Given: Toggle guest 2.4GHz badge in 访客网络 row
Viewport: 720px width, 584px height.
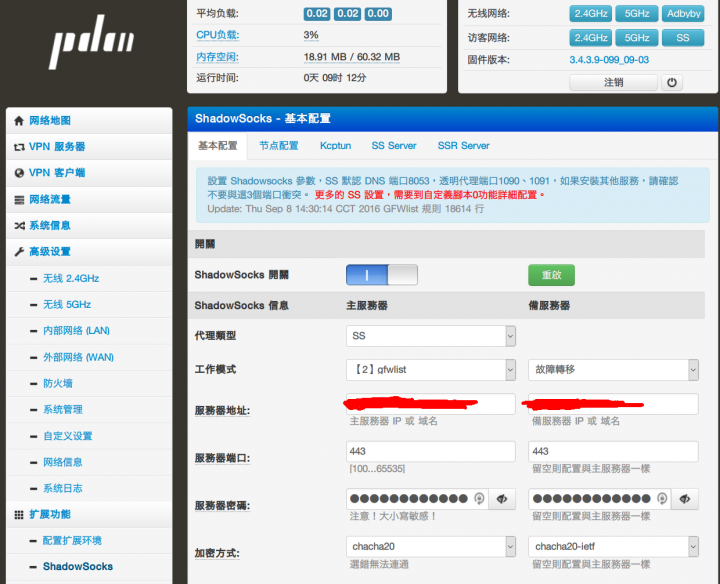Looking at the screenshot, I should click(x=591, y=38).
